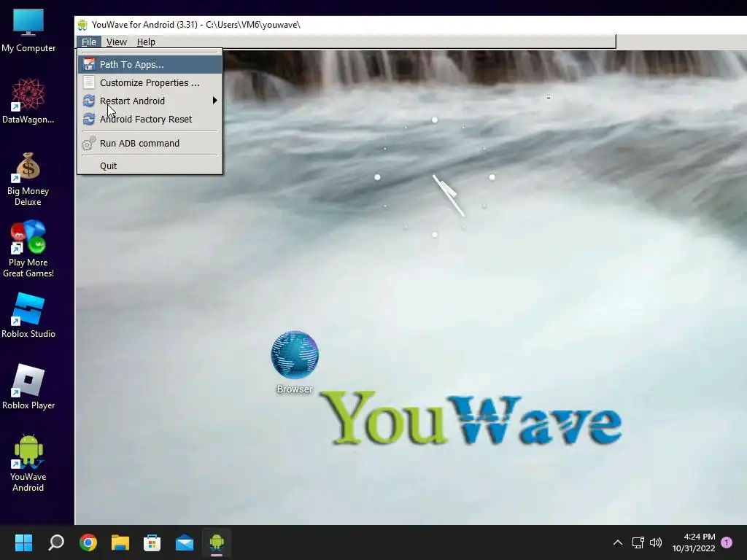Select Play More Great Games shortcut
Image resolution: width=747 pixels, height=560 pixels.
(28, 249)
